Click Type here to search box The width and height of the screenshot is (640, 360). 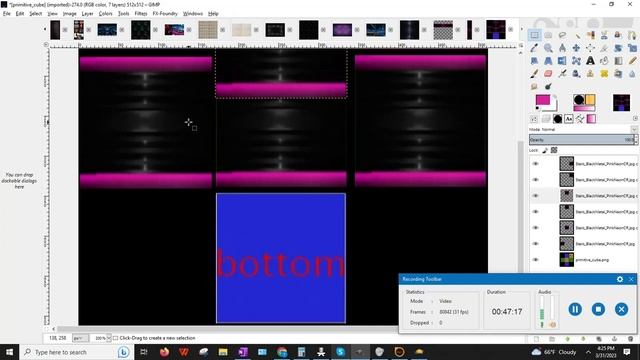(76, 352)
